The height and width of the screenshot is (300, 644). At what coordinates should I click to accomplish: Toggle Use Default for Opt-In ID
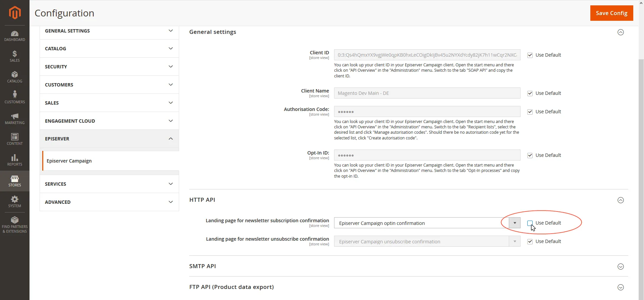point(530,156)
